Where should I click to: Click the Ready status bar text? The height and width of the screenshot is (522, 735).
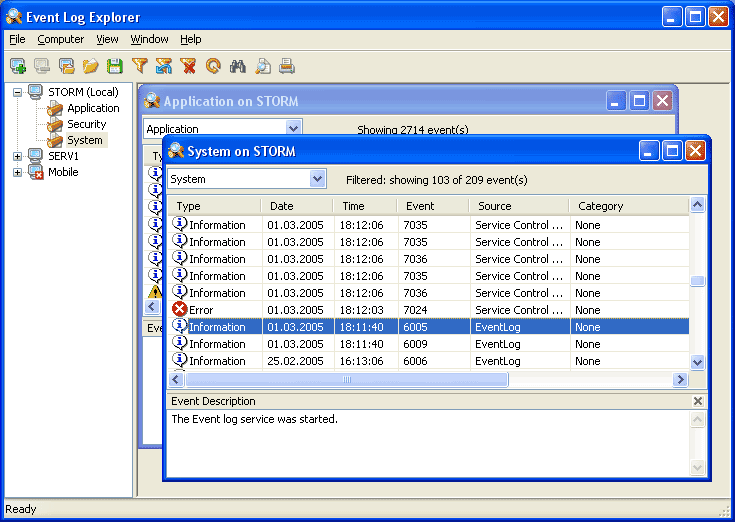pyautogui.click(x=21, y=509)
